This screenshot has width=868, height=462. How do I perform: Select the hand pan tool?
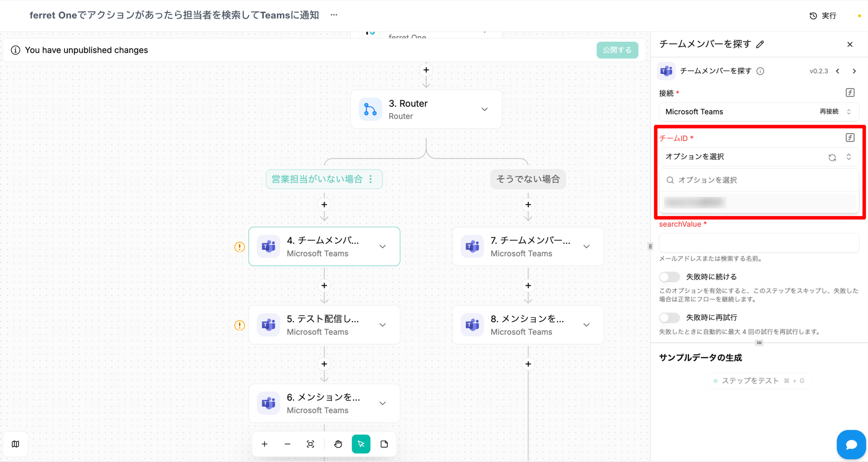point(338,444)
